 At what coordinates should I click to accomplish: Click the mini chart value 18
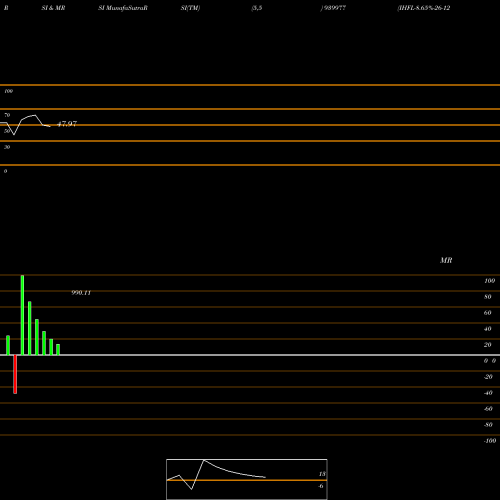[x=322, y=474]
